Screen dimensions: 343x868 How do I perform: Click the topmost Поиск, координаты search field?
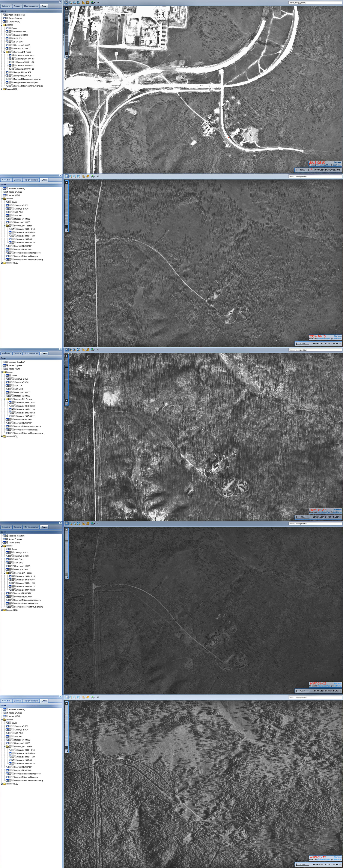(315, 3)
